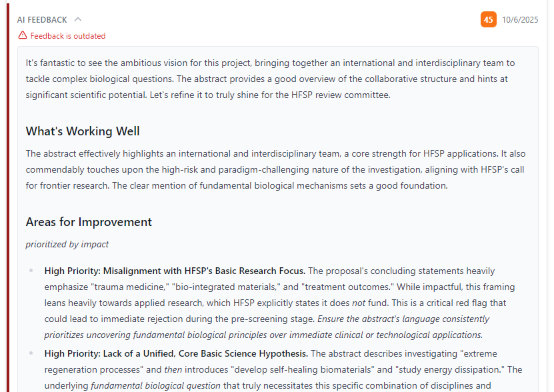
Task: Click the 'Feedback is outdated' warning text
Action: 68,36
